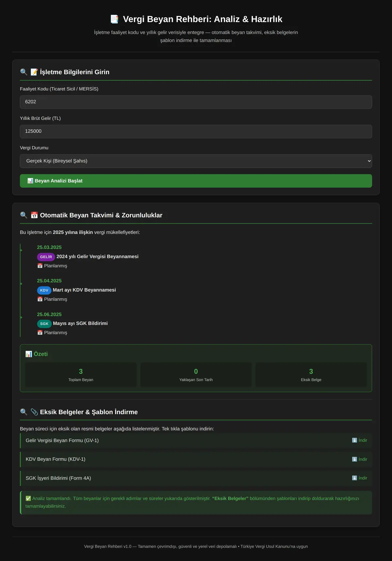Viewport: 392px width, 561px height.
Task: Download the Gelir Vergisi Beyan Formu template
Action: tap(360, 440)
